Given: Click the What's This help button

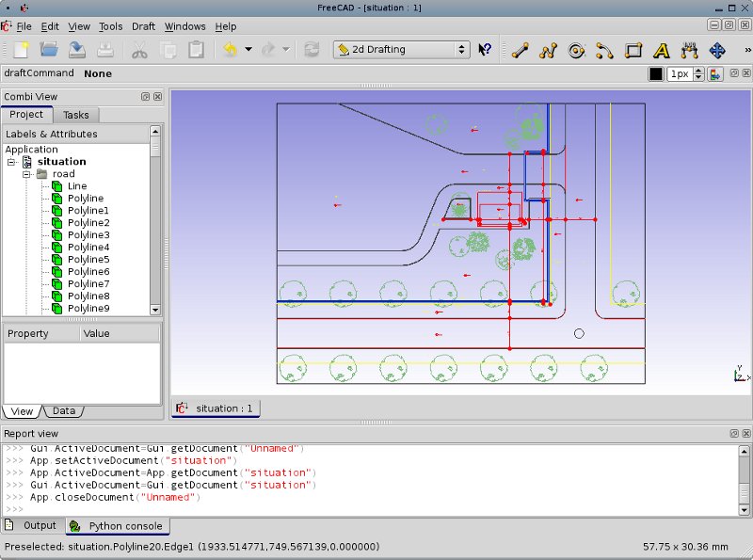Looking at the screenshot, I should (483, 51).
